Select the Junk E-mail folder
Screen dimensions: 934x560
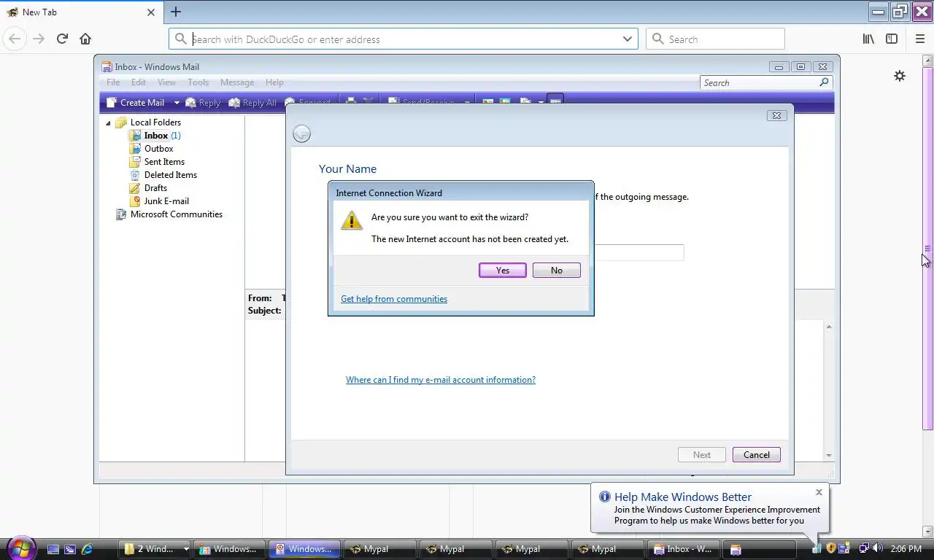(x=166, y=201)
